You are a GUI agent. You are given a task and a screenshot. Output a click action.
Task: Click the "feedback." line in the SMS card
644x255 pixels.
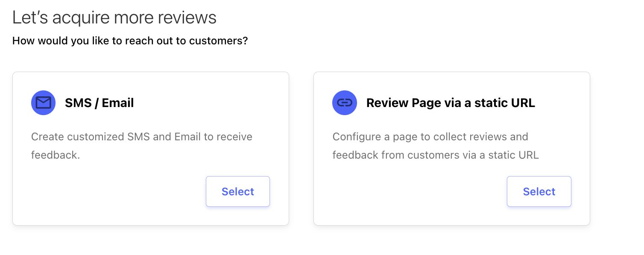[x=56, y=155]
